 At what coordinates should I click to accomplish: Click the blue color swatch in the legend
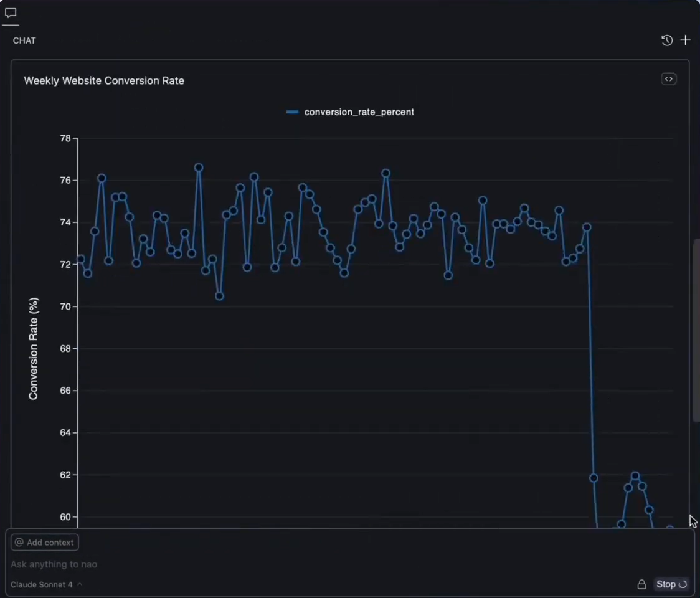click(x=292, y=112)
